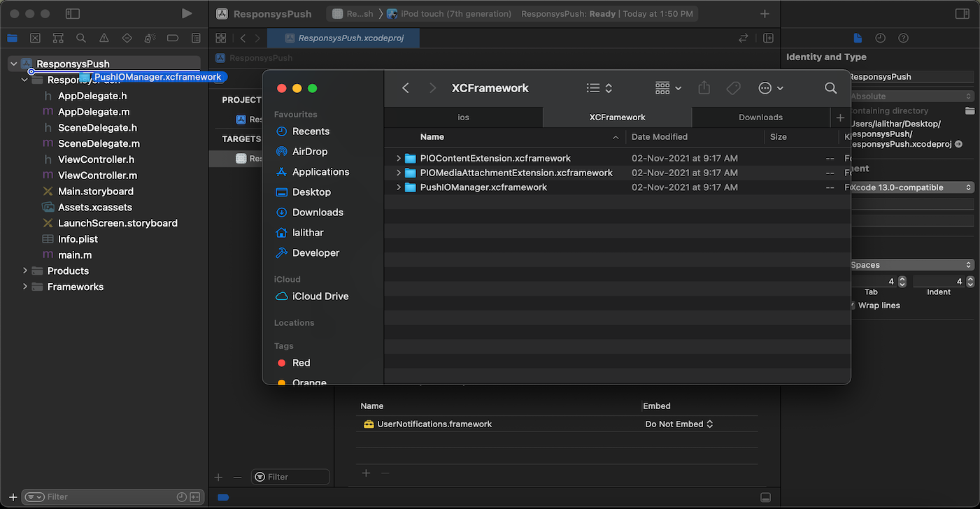Open the Do Not Embed dropdown
This screenshot has width=980, height=509.
click(x=679, y=424)
